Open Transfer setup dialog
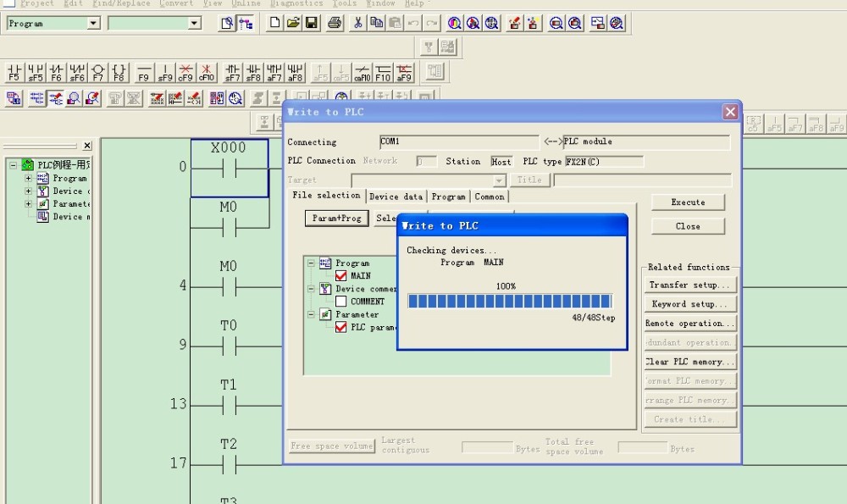Viewport: 847px width, 504px height. point(689,285)
